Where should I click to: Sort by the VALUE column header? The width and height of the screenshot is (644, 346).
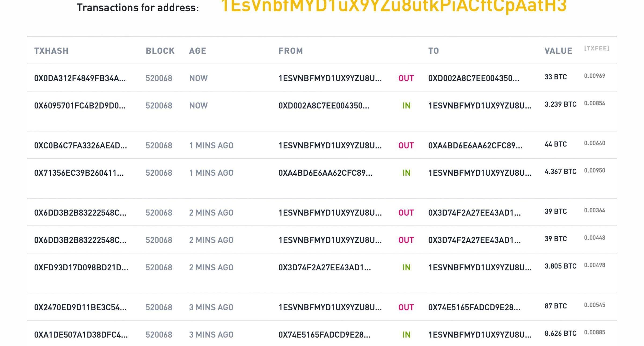[558, 51]
